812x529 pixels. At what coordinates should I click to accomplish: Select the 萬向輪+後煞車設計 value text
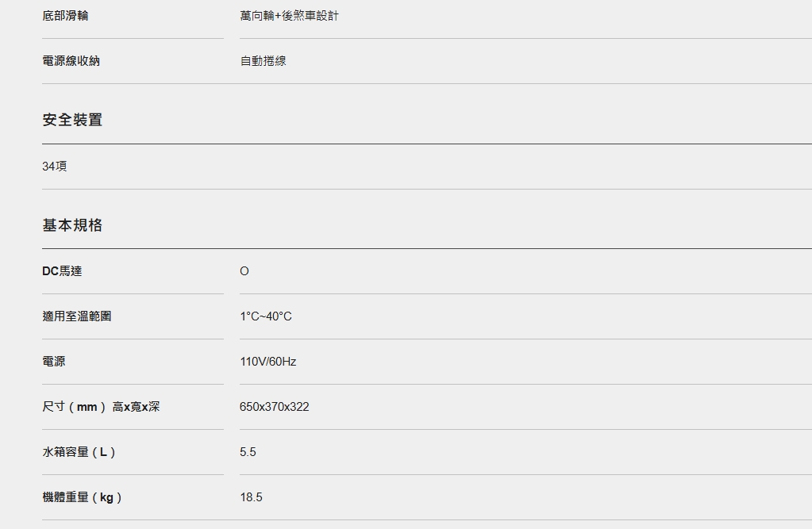tap(289, 16)
